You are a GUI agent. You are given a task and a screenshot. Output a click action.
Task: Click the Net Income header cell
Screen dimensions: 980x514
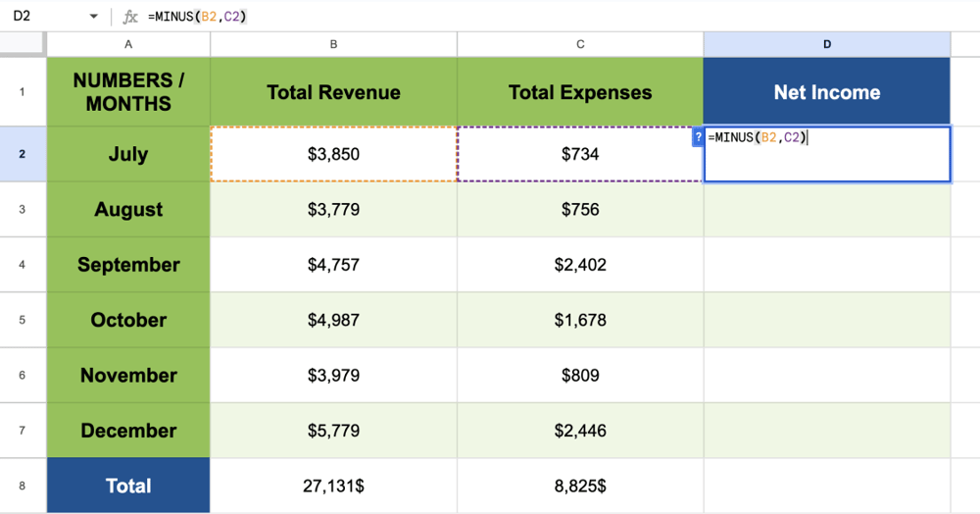point(826,92)
